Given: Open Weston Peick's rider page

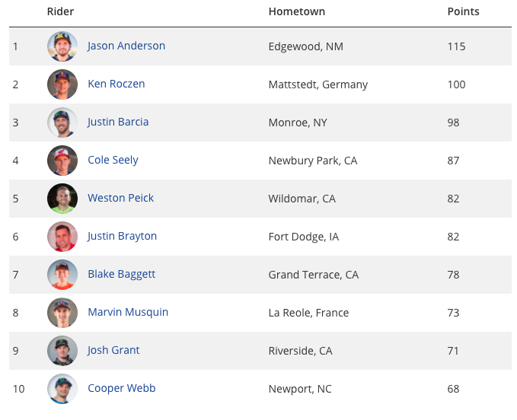Looking at the screenshot, I should tap(120, 198).
